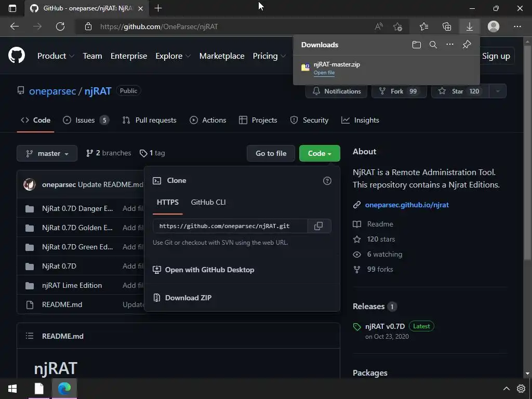The image size is (532, 399).
Task: Click the Clone help question mark icon
Action: (327, 181)
